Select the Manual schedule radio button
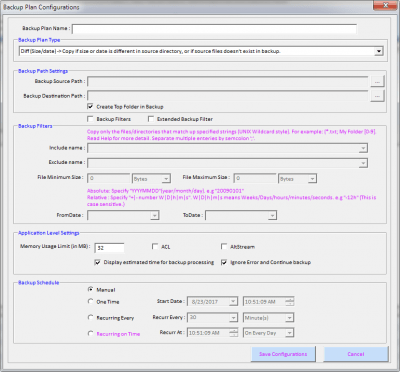The height and width of the screenshot is (372, 400). [x=90, y=289]
